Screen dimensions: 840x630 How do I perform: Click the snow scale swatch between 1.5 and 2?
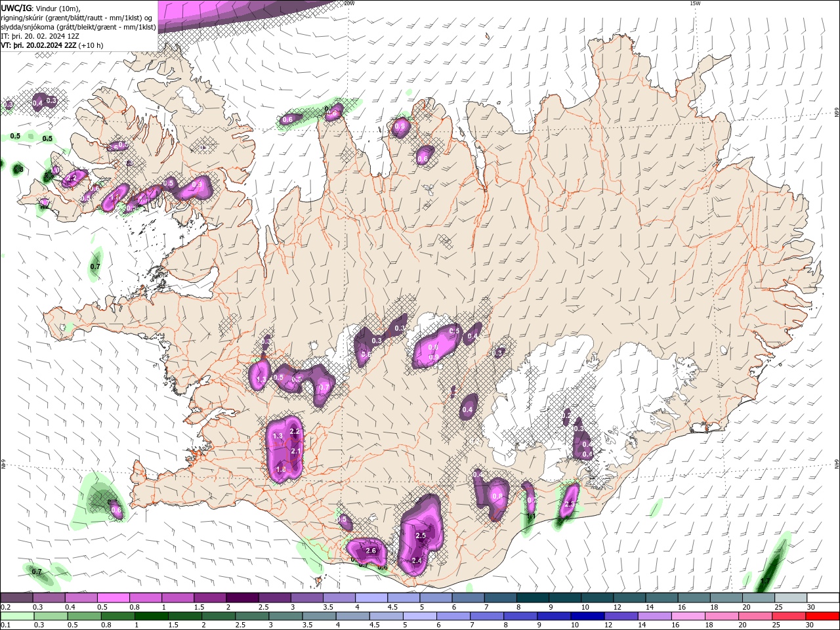pyautogui.click(x=210, y=597)
